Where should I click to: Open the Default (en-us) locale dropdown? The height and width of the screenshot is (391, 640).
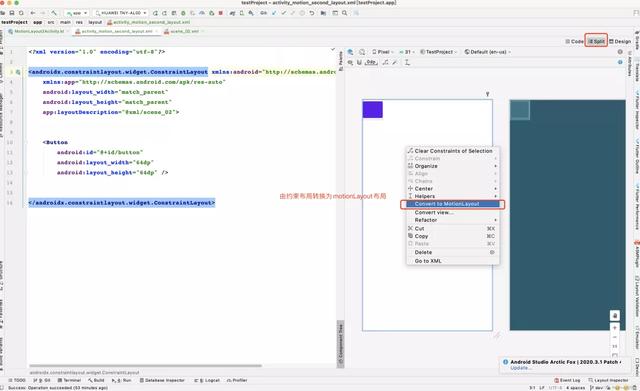[488, 52]
